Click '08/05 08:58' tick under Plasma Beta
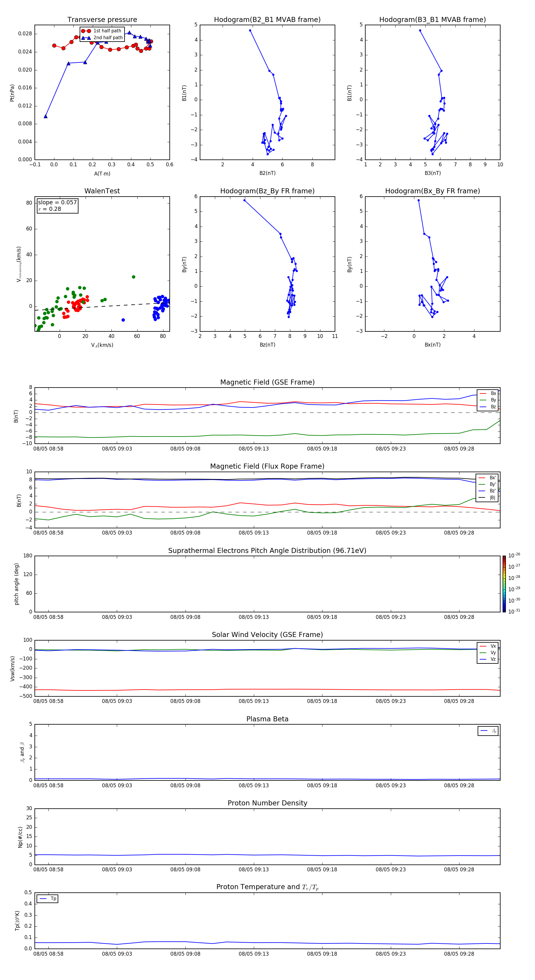Screen dimensions: 535x980 pyautogui.click(x=48, y=785)
